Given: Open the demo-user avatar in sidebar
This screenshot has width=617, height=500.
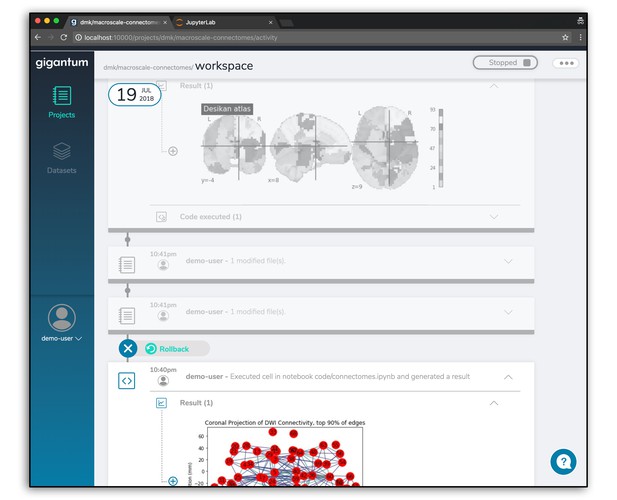Looking at the screenshot, I should (62, 317).
